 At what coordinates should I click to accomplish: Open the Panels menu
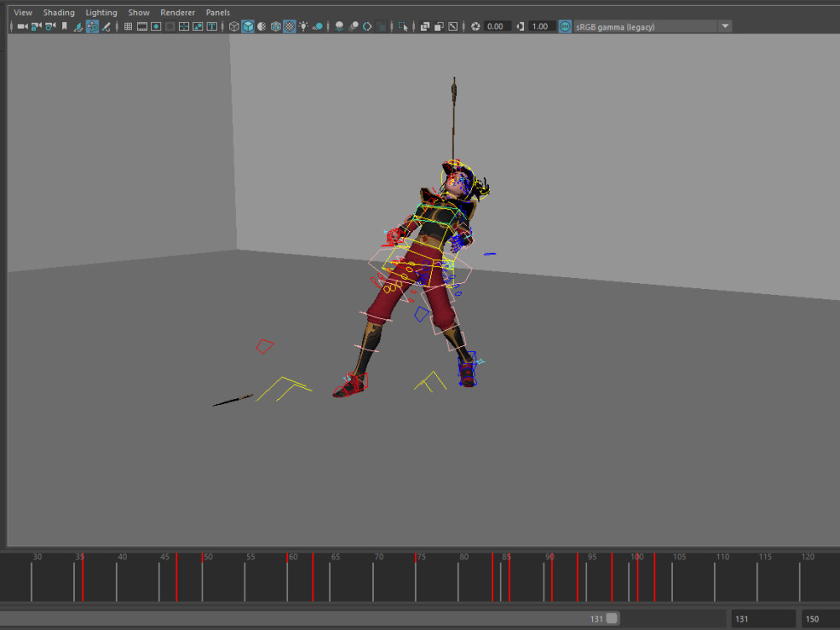[218, 13]
